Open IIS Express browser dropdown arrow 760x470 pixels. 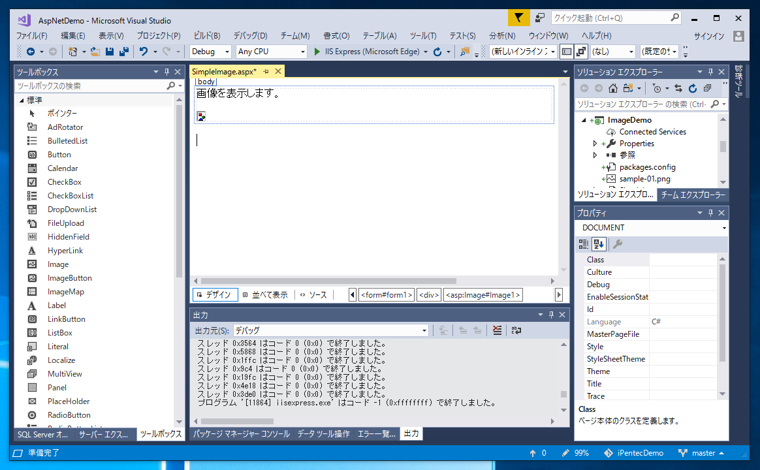426,52
